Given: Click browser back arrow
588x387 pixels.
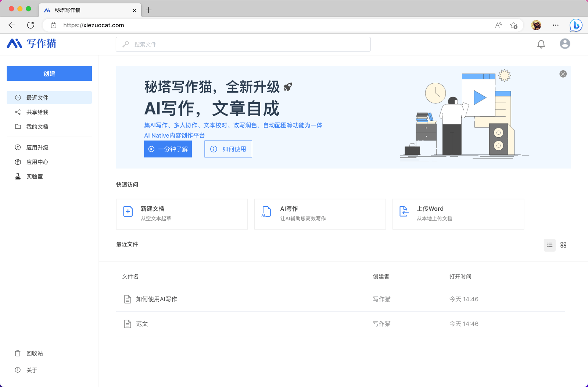Looking at the screenshot, I should pyautogui.click(x=12, y=25).
